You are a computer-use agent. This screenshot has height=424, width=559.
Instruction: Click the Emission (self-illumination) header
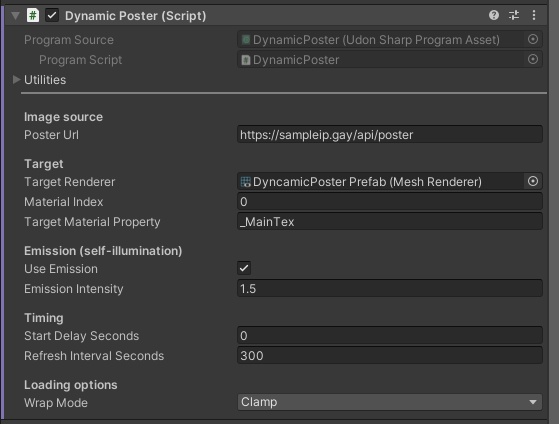coord(103,251)
